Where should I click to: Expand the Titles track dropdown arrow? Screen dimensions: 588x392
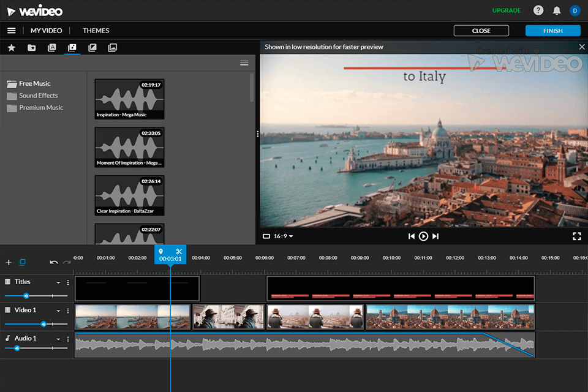[58, 282]
